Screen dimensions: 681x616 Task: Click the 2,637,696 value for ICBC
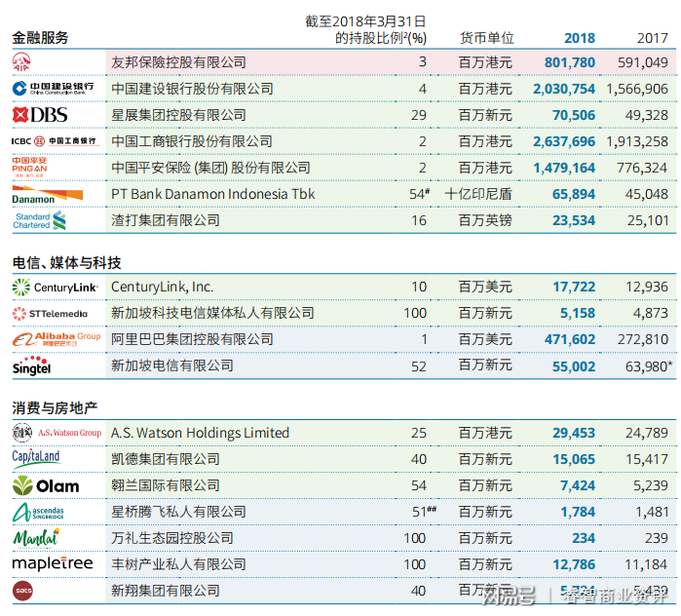point(564,141)
